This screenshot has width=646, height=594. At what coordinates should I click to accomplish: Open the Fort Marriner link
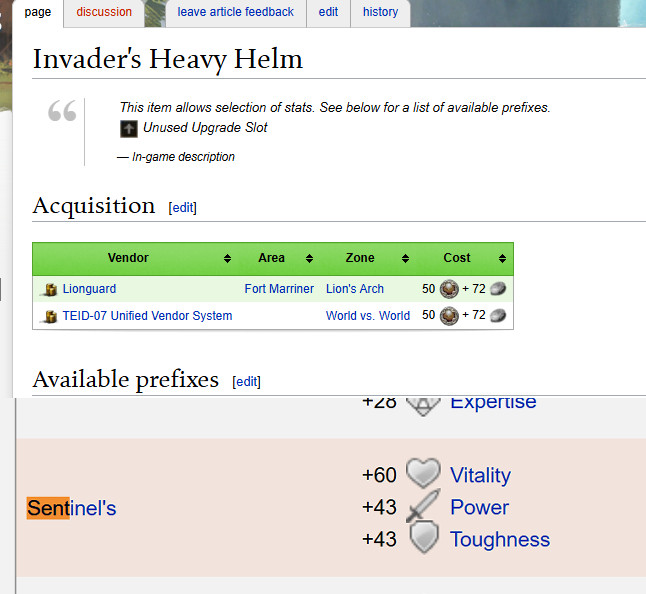point(279,289)
